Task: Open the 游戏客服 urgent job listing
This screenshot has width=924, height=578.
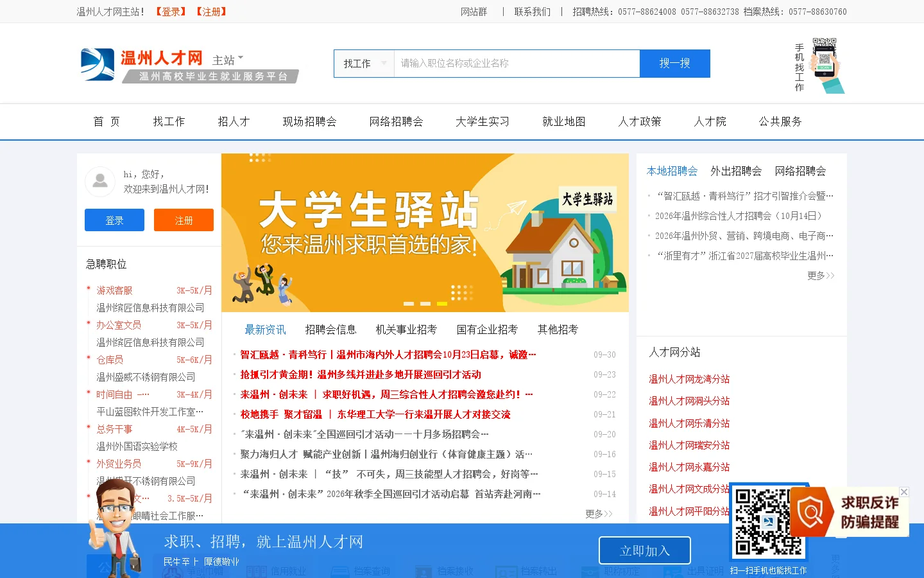Action: (x=114, y=290)
